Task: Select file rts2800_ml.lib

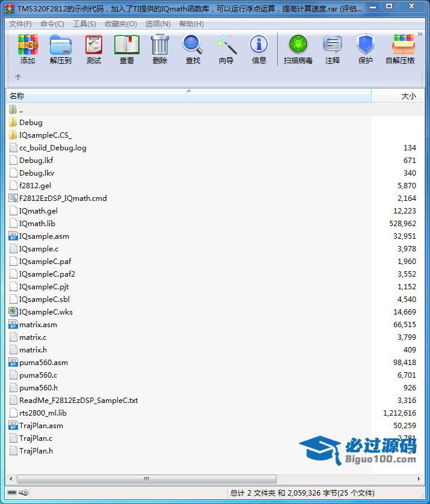Action: click(43, 413)
